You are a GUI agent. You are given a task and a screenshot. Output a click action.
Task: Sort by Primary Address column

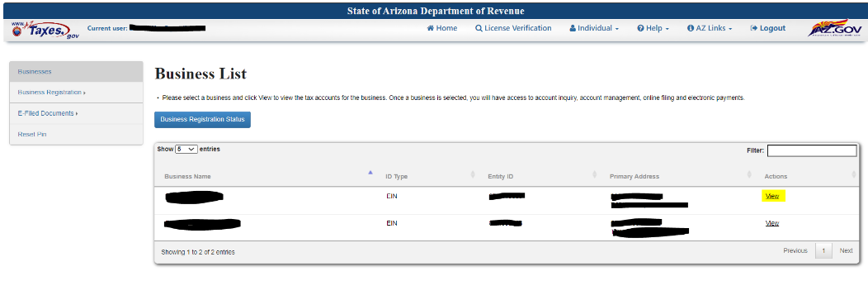pyautogui.click(x=634, y=176)
